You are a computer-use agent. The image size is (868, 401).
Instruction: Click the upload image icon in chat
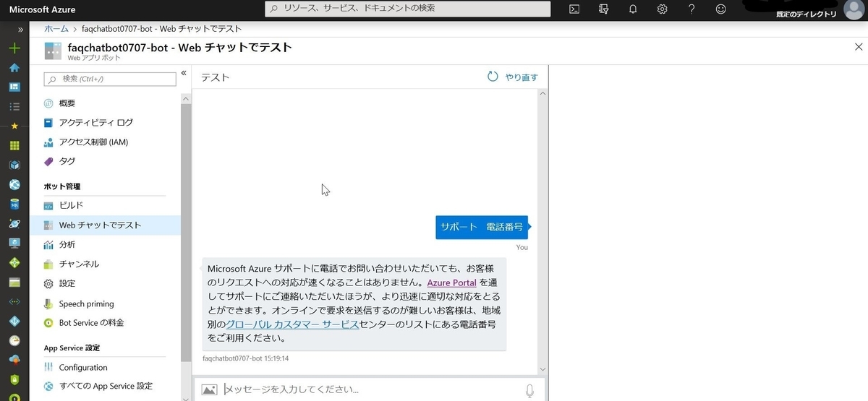coord(209,389)
